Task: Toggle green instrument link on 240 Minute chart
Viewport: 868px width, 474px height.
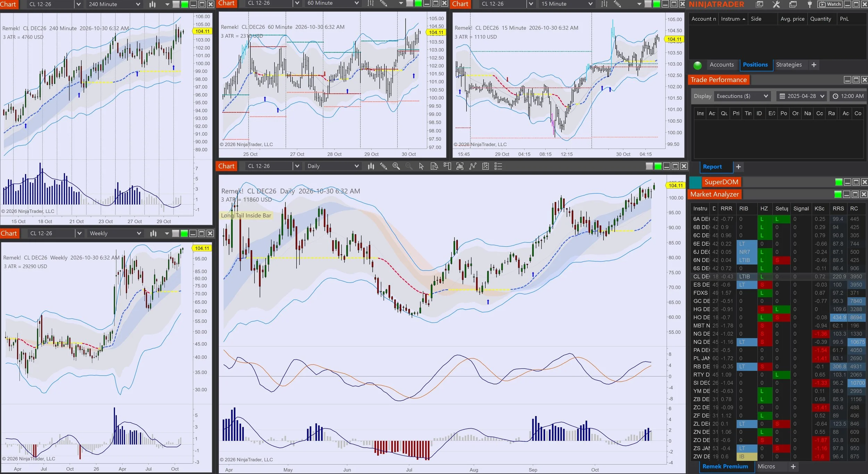Action: tap(185, 4)
